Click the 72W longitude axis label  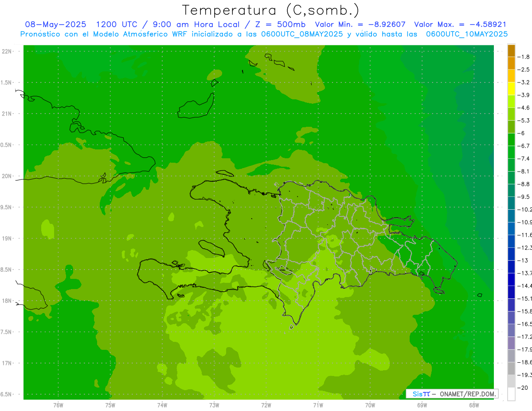[266, 405]
